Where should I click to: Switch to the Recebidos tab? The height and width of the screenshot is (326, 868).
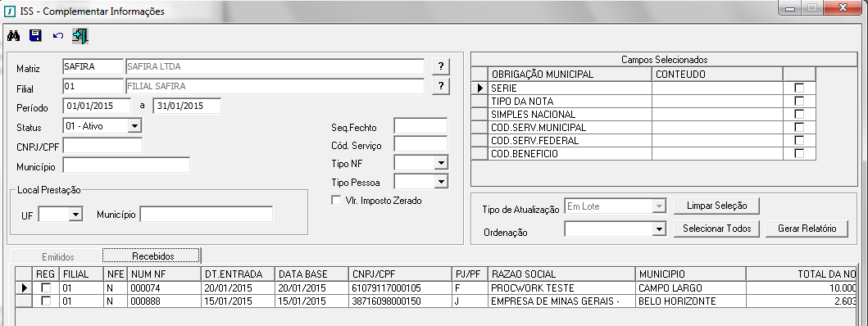tap(151, 256)
